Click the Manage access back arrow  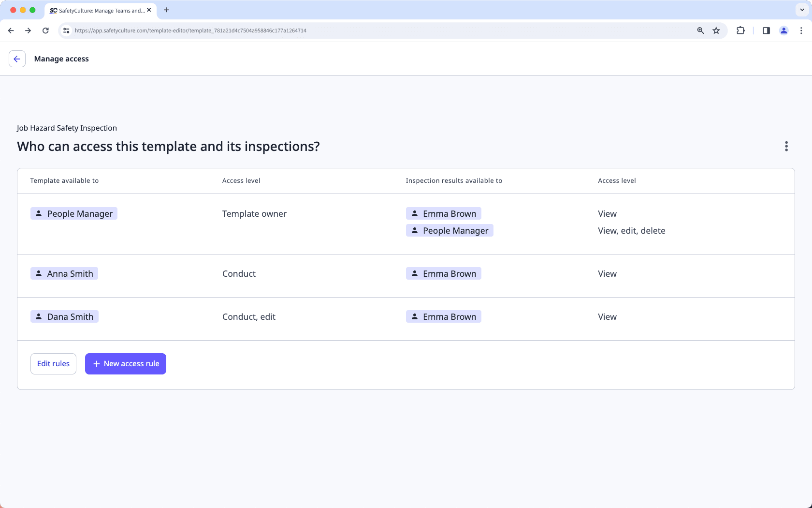coord(17,59)
